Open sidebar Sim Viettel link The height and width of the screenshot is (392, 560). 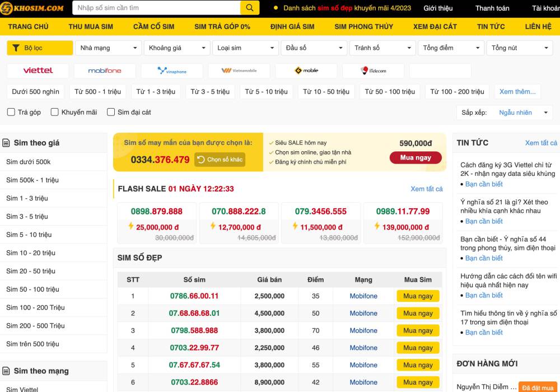click(x=22, y=389)
